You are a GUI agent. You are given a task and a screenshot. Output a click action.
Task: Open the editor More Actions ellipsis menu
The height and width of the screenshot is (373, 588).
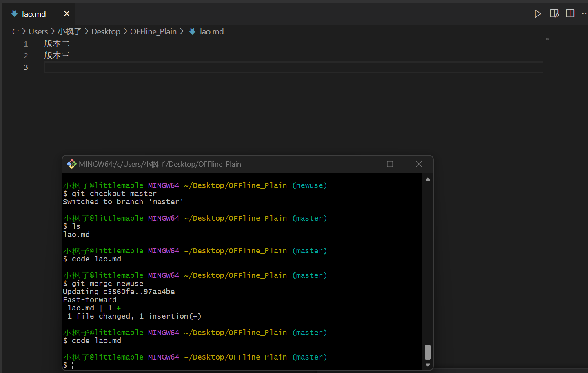click(x=584, y=14)
